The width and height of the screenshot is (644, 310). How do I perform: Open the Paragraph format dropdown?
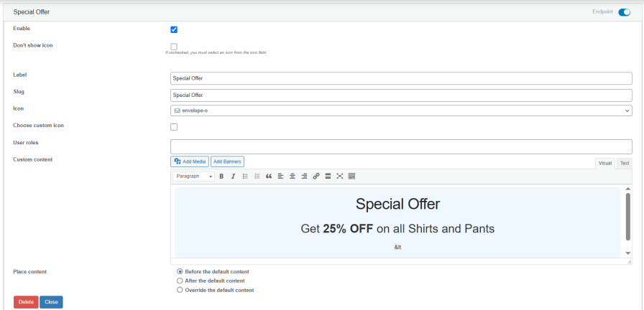point(193,177)
